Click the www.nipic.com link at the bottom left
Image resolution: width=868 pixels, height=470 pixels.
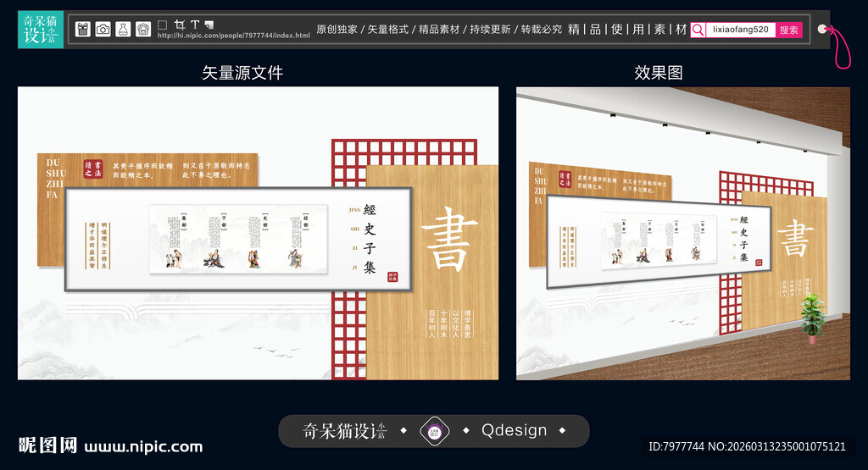143,446
